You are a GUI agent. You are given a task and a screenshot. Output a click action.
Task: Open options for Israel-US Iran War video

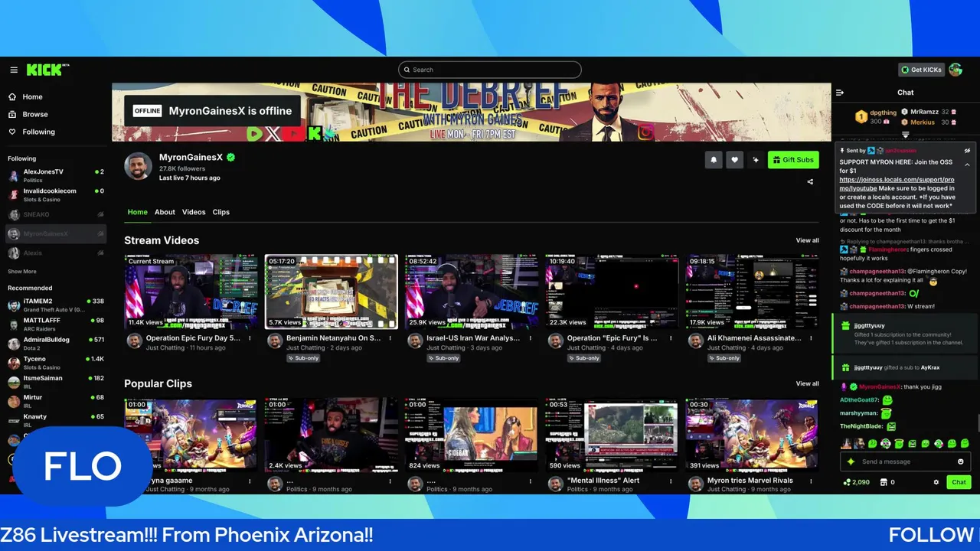point(530,337)
